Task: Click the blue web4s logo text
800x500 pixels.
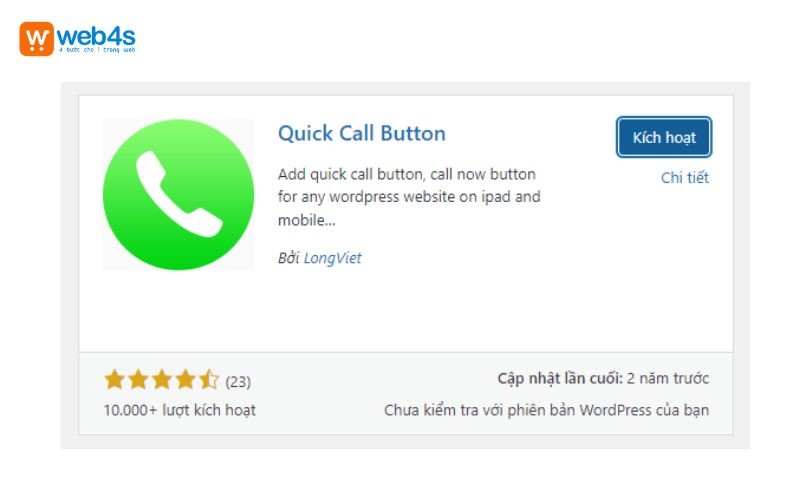Action: tap(96, 36)
